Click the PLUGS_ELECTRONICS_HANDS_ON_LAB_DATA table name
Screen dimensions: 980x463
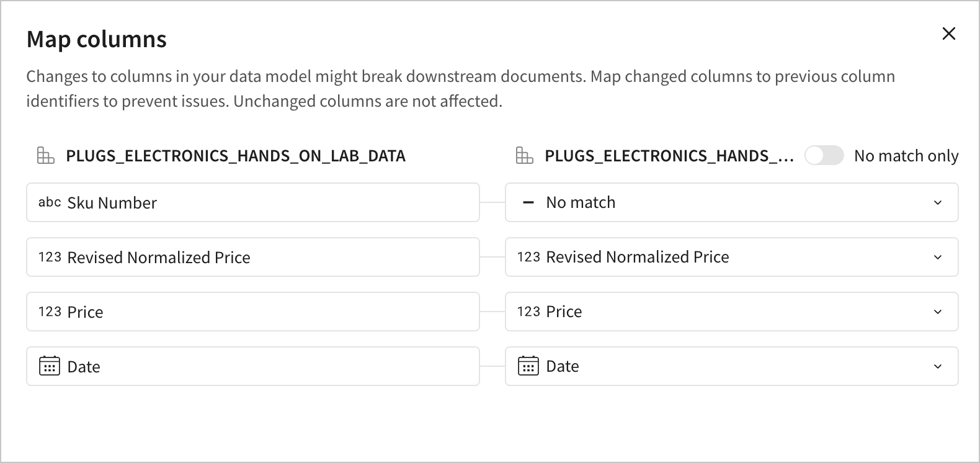point(236,156)
